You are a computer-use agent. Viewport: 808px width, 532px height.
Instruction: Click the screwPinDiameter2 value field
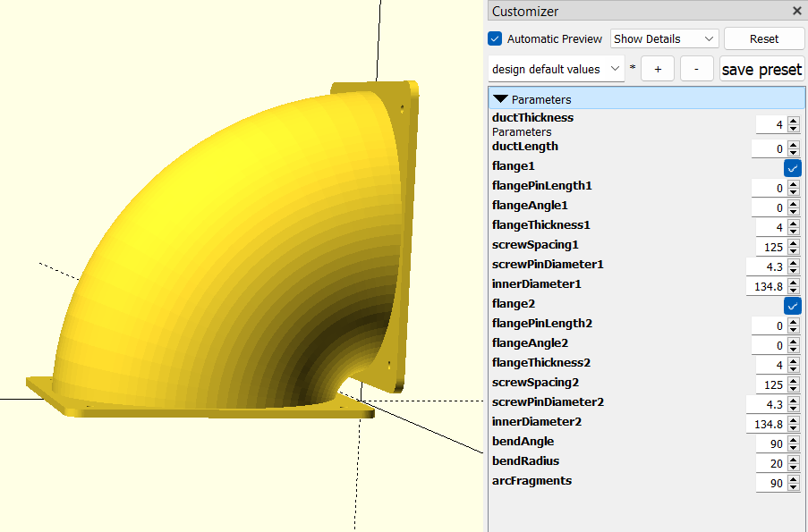pos(767,404)
